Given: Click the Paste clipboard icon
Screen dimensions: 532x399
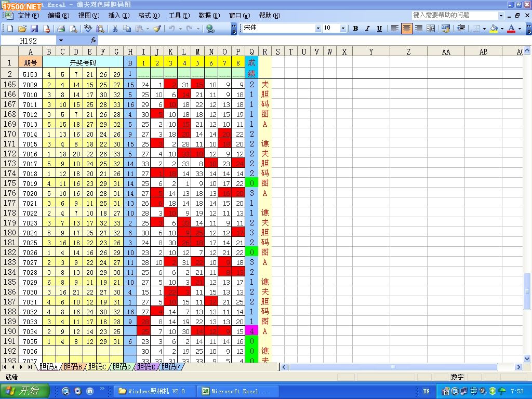Looking at the screenshot, I should pos(139,29).
